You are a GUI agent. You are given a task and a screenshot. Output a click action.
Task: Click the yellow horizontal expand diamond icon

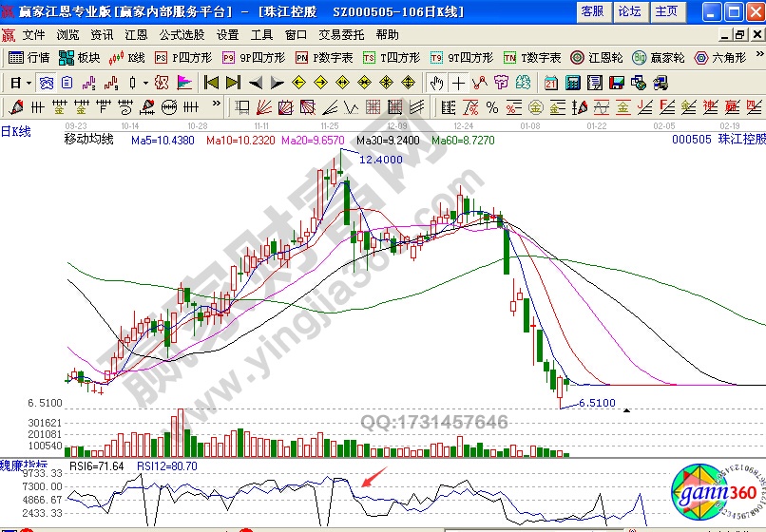(342, 83)
